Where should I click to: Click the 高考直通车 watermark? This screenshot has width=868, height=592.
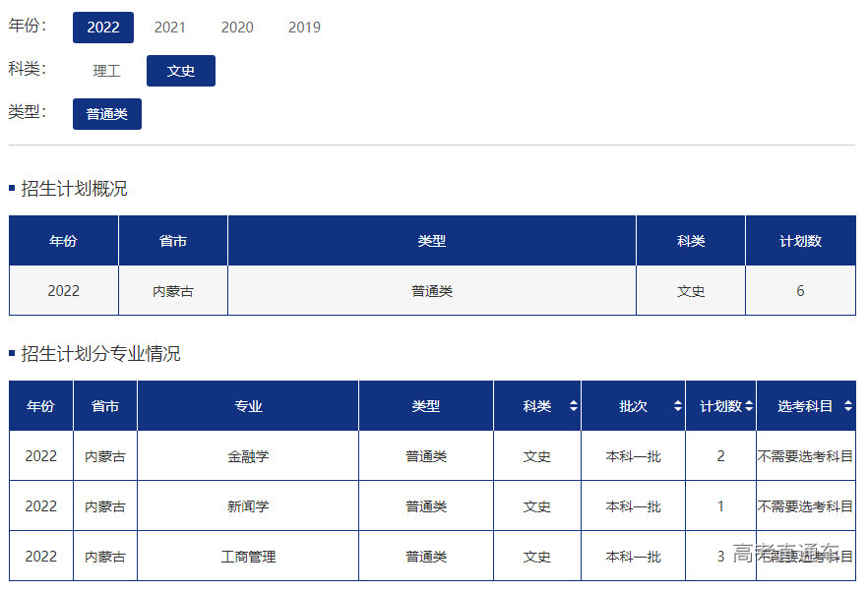[x=786, y=554]
